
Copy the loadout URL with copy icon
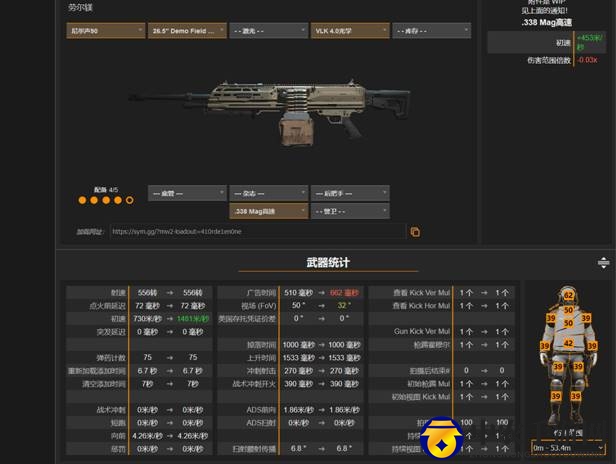[x=415, y=232]
